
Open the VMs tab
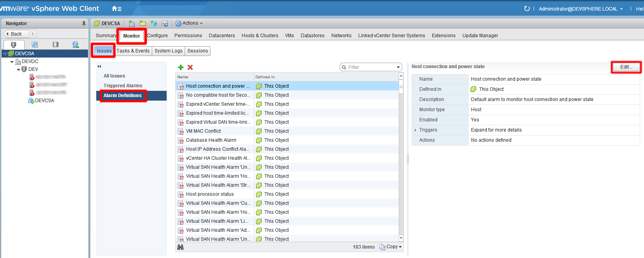tap(290, 36)
